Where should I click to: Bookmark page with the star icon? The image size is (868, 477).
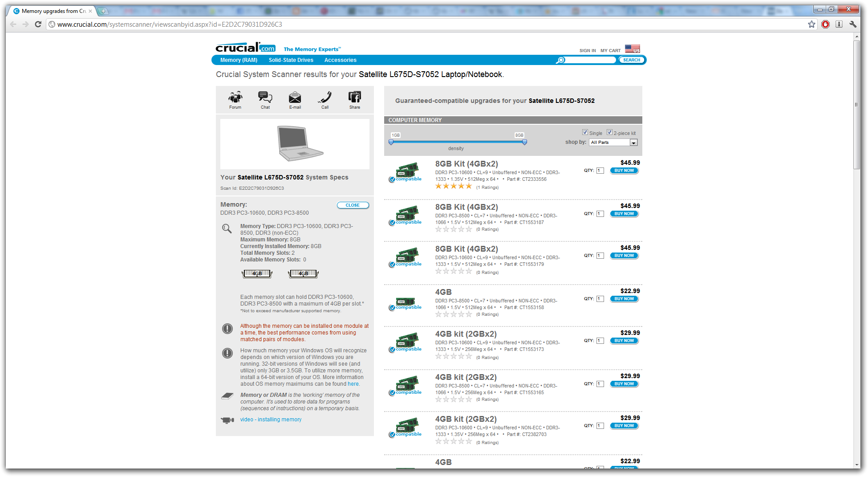(x=811, y=24)
